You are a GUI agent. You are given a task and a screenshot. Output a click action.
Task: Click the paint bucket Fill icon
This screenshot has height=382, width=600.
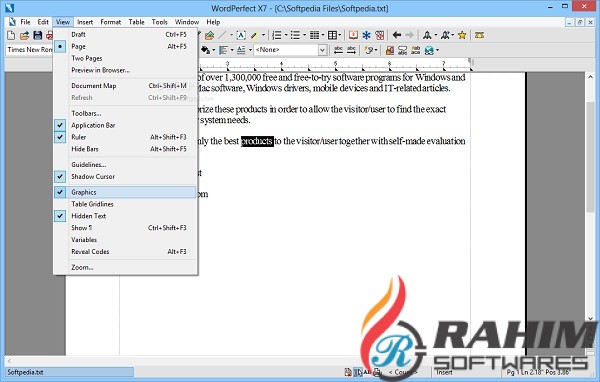click(x=205, y=50)
